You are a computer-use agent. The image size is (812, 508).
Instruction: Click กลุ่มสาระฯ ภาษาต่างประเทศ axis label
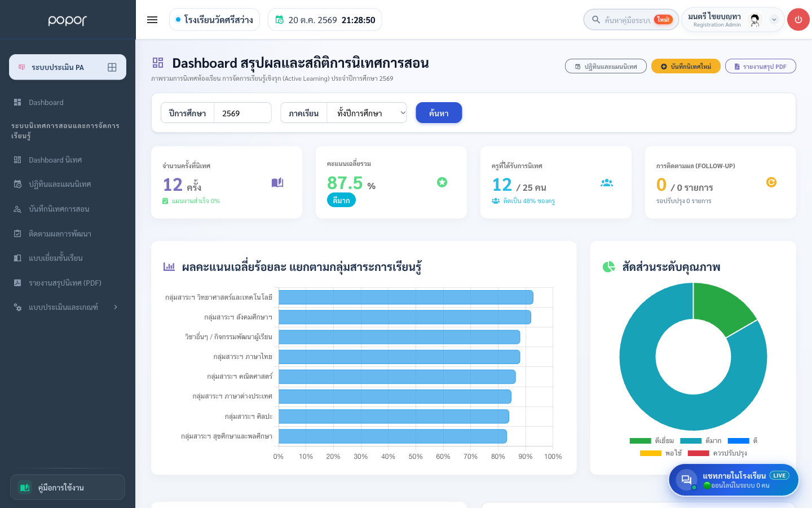232,396
